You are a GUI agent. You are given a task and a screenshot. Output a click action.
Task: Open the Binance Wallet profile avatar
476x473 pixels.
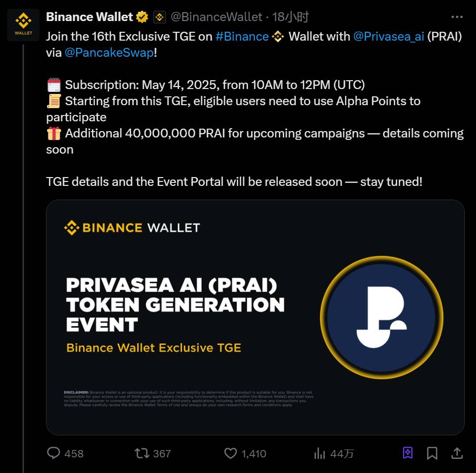pos(23,25)
